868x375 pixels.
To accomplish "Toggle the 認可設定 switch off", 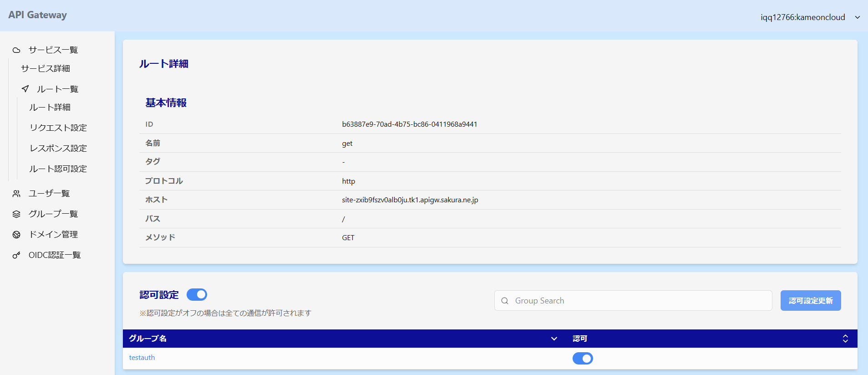I will 197,295.
